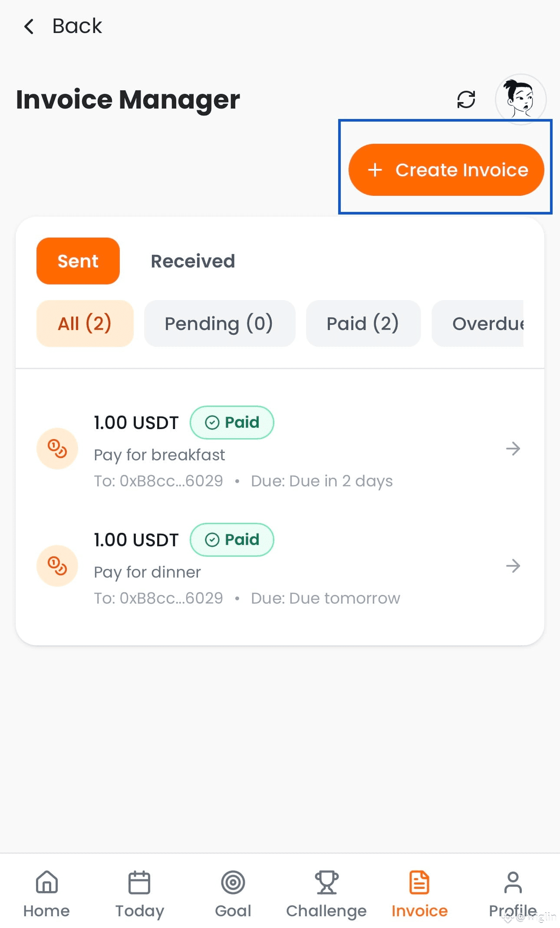Filter invoices by Pending (0)
Viewport: 560px width, 928px height.
tap(219, 324)
